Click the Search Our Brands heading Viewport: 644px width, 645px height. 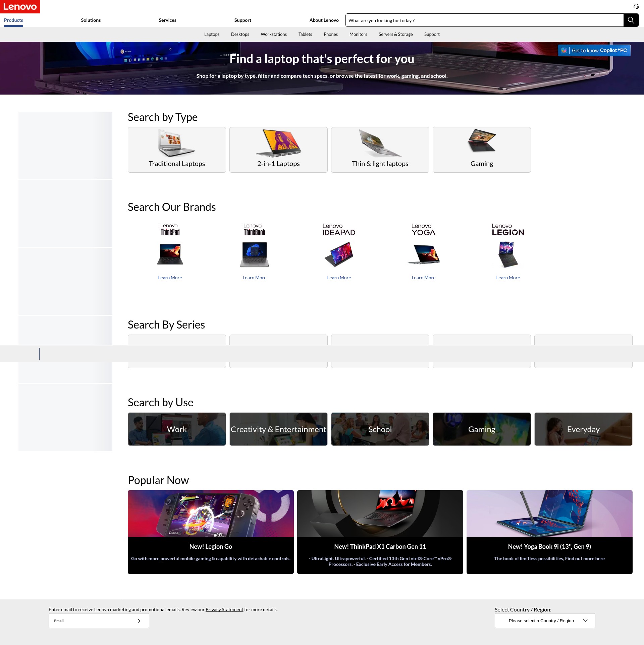tap(172, 207)
